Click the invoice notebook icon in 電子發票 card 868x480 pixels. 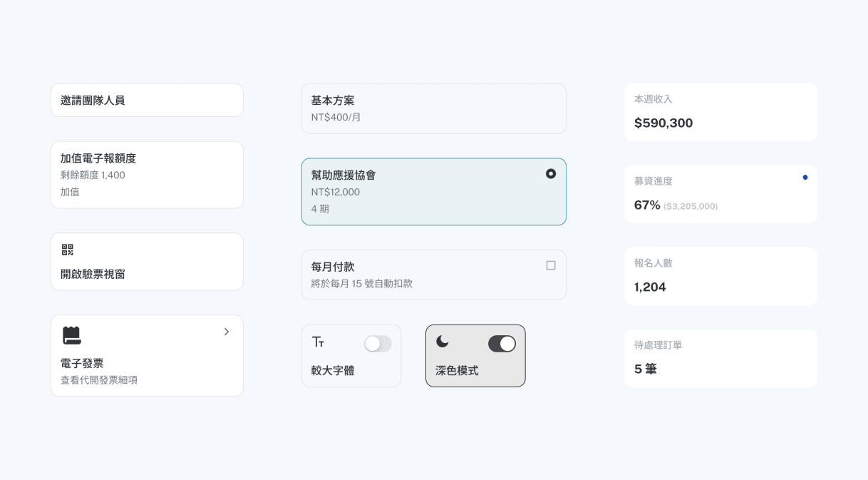point(72,335)
